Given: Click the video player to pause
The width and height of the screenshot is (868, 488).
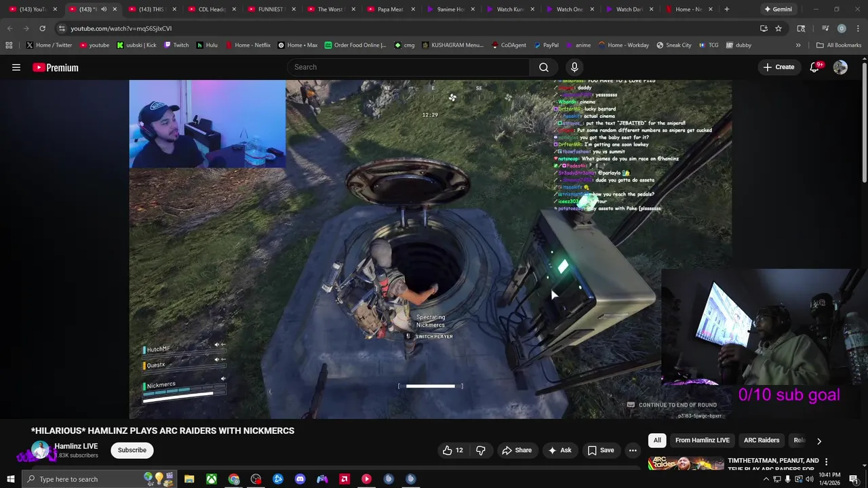Looking at the screenshot, I should pos(430,249).
